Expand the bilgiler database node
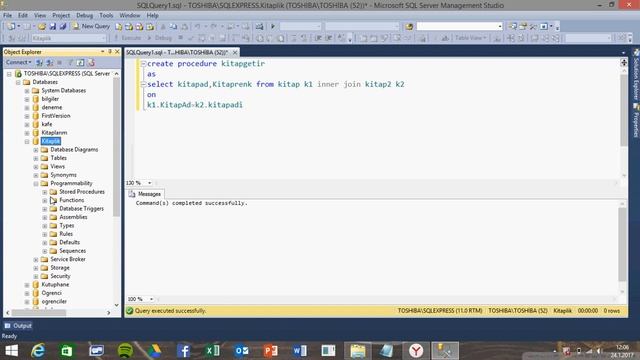 [x=27, y=99]
